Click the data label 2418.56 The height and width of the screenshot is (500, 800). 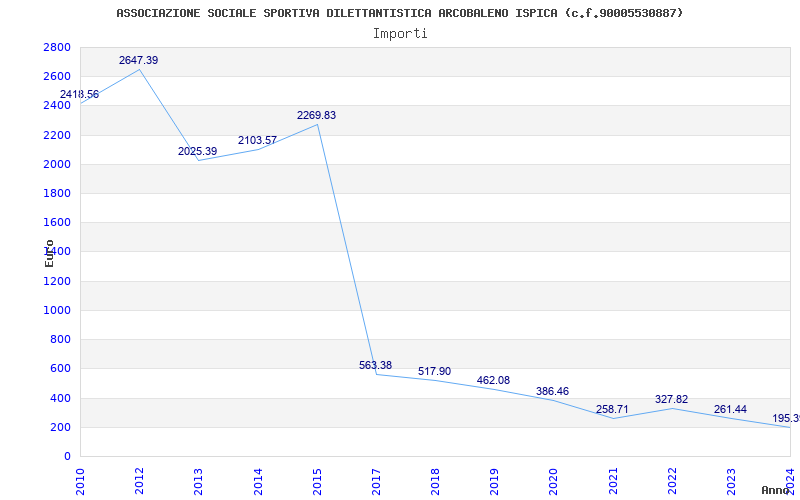point(79,94)
